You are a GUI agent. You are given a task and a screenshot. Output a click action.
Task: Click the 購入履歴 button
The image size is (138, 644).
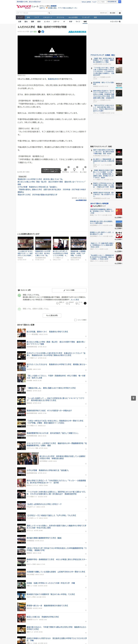click(x=112, y=13)
